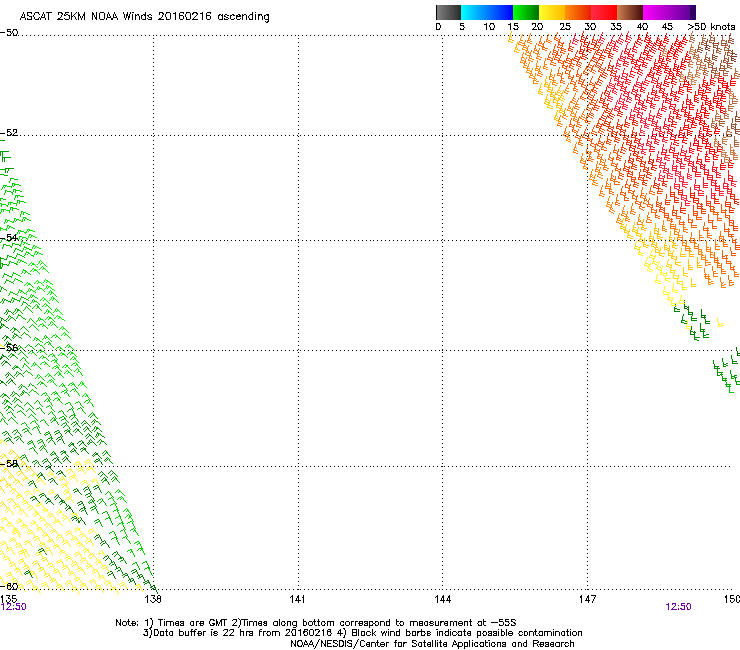
Task: Click the yellow 20-25 knots color segment
Action: [x=552, y=12]
